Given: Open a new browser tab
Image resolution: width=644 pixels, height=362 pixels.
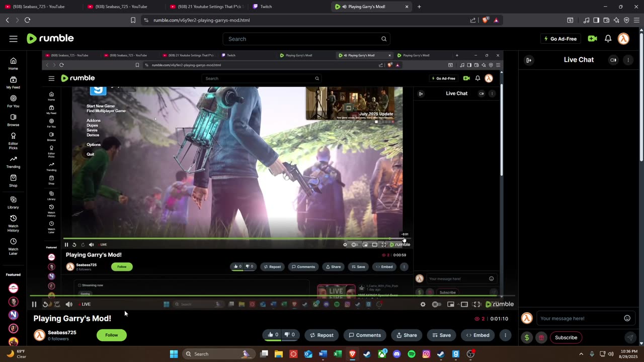Looking at the screenshot, I should coord(419,7).
